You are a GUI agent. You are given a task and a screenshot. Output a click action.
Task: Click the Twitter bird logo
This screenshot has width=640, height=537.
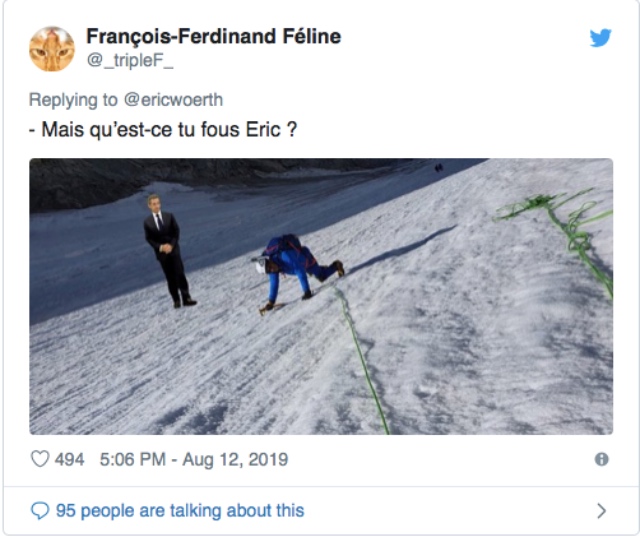(x=600, y=38)
